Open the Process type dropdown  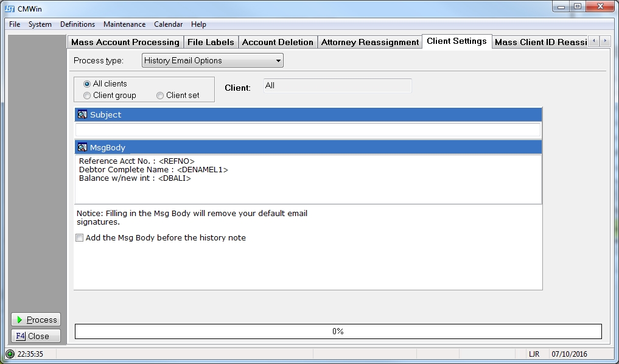click(212, 61)
